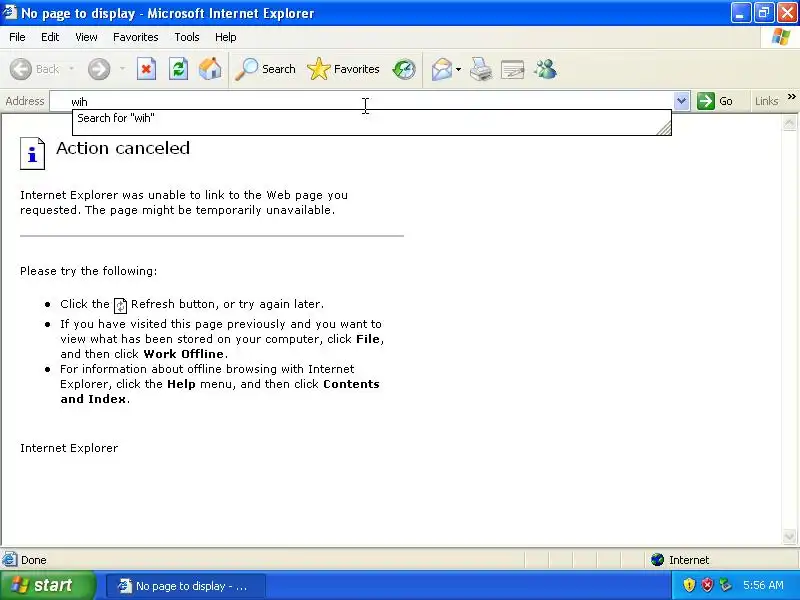Click the blue info icon beside Action canceled
The image size is (800, 600).
point(32,154)
